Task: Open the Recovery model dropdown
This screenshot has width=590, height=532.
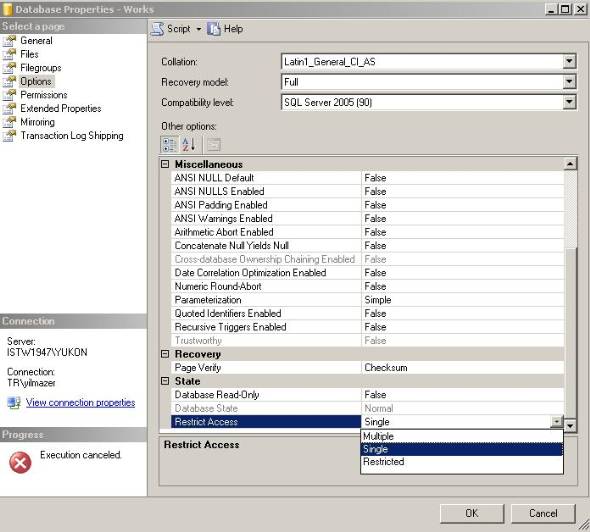Action: pos(569,82)
